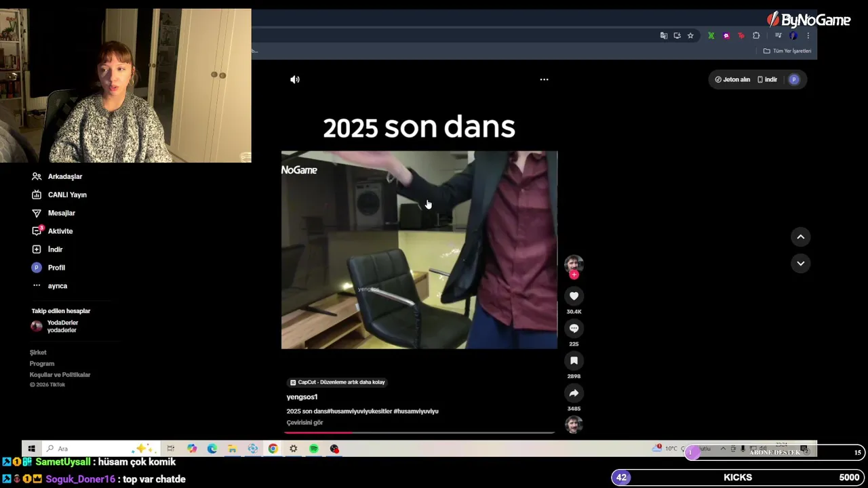
Task: Open Spotify from the taskbar
Action: [314, 449]
